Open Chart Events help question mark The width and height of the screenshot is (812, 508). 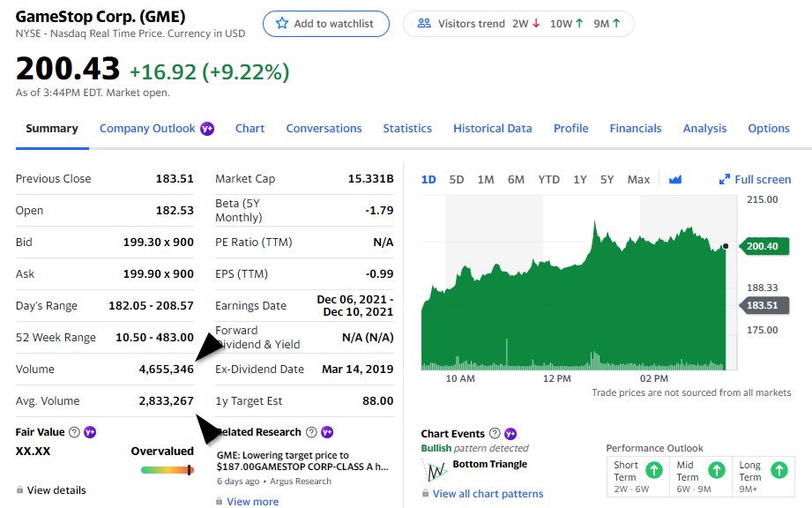click(x=495, y=433)
